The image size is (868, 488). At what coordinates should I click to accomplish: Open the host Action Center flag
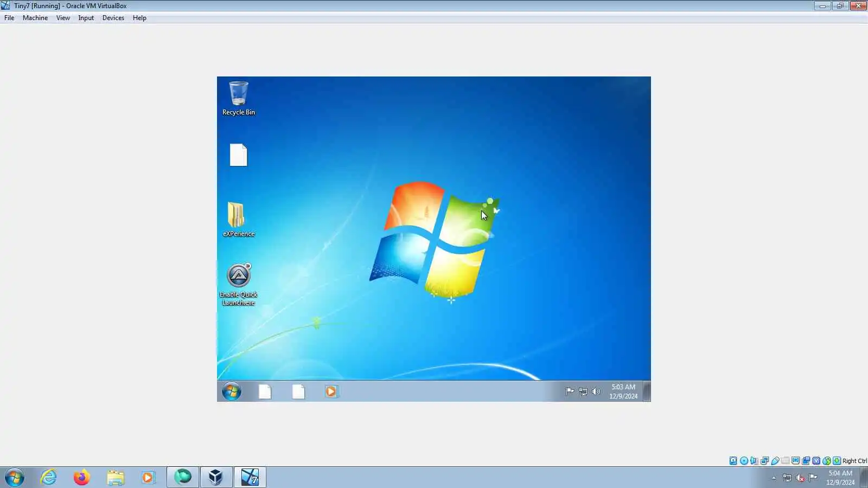click(813, 478)
